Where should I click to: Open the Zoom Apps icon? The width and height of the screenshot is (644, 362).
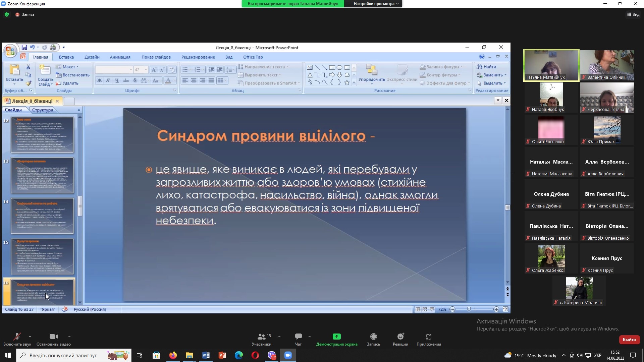[x=429, y=337]
